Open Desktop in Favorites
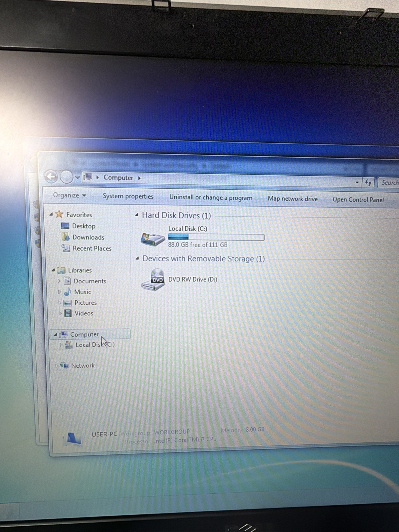This screenshot has height=532, width=399. click(84, 226)
